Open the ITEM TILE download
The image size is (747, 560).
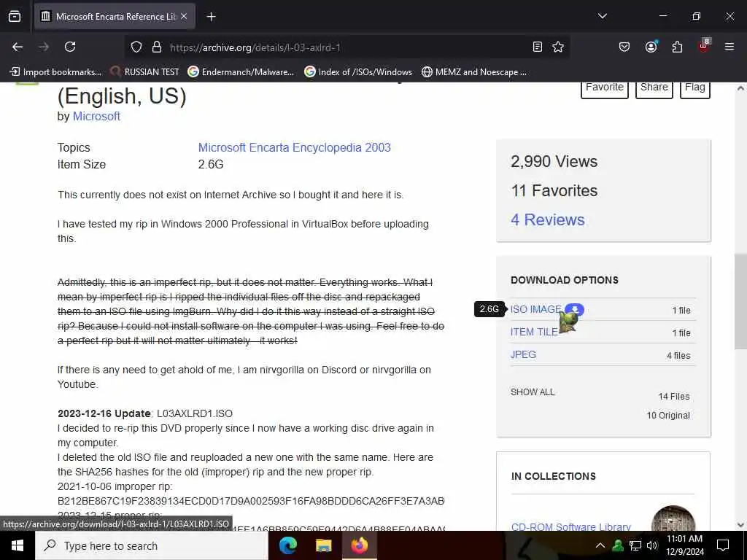pyautogui.click(x=534, y=332)
